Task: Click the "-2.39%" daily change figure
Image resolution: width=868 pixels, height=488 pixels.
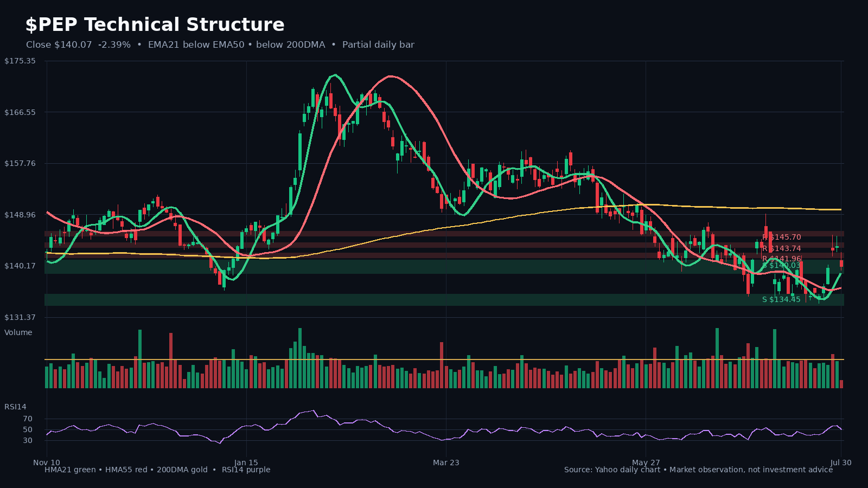Action: [x=114, y=45]
